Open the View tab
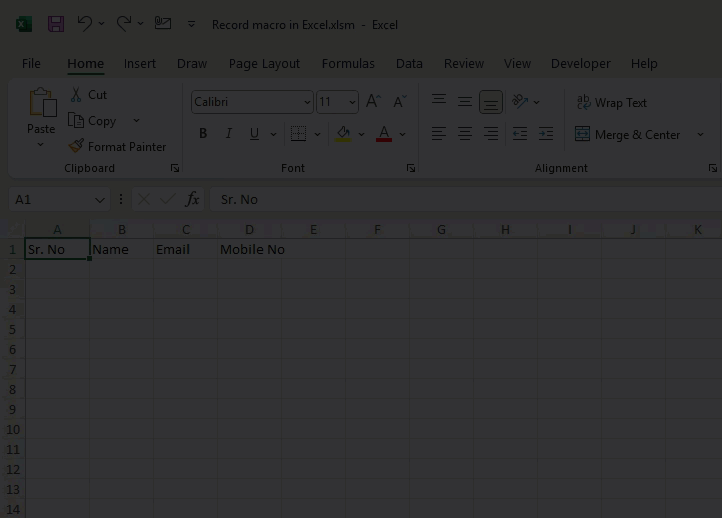Image resolution: width=722 pixels, height=518 pixels. click(x=517, y=64)
